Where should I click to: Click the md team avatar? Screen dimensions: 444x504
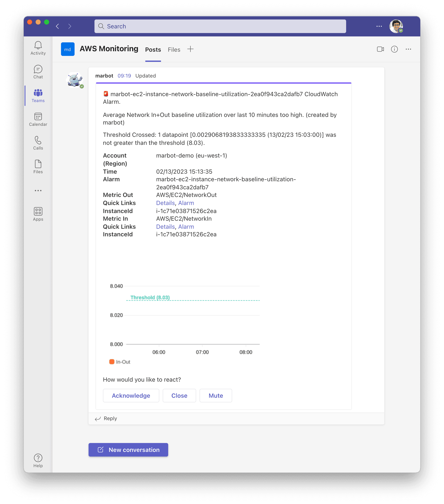[68, 49]
